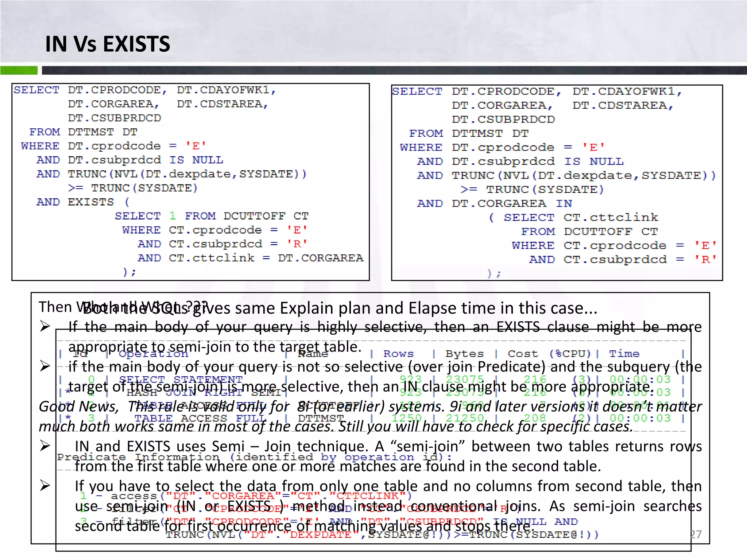Click "( SELECT CT.cttclink" in right query
This screenshot has height=560, width=747.
pyautogui.click(x=573, y=218)
